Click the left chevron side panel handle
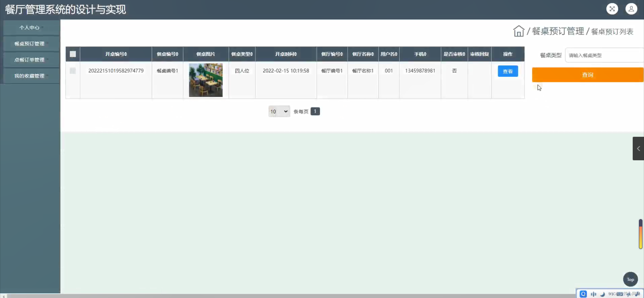644x298 pixels. pos(638,149)
